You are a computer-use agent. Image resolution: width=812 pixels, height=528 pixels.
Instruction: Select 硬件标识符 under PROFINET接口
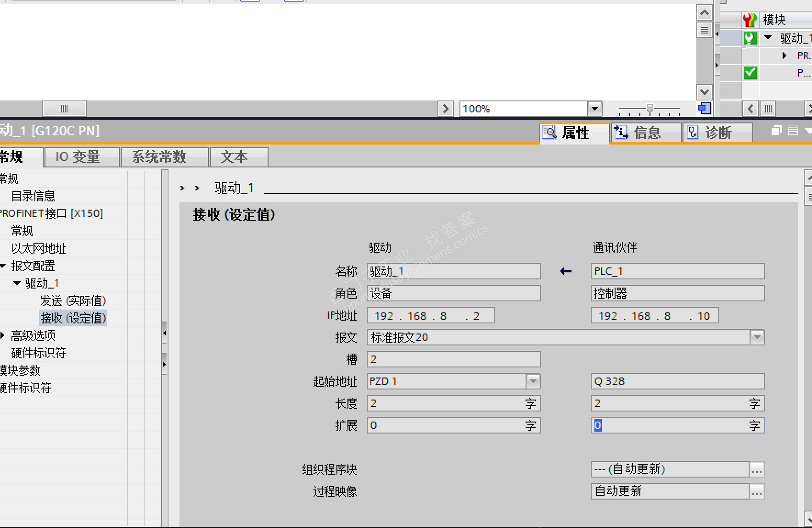pyautogui.click(x=39, y=353)
